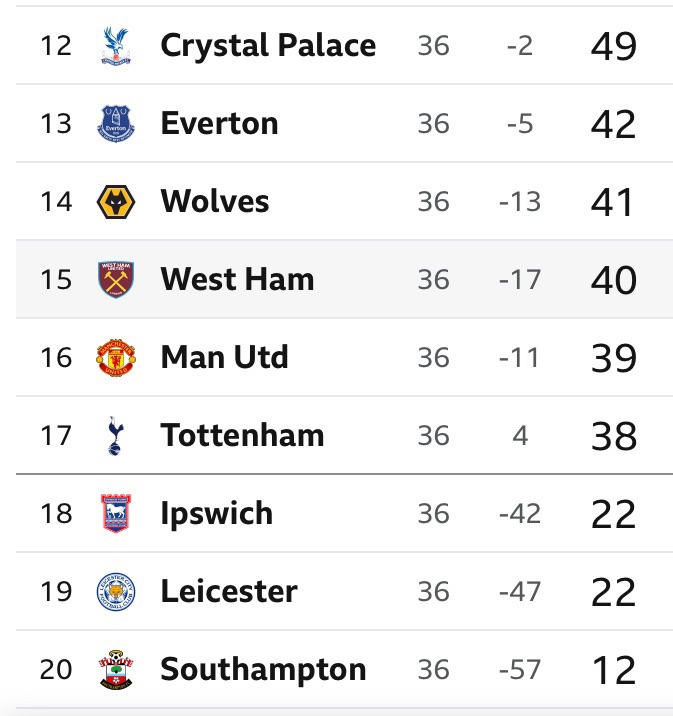Click the Wolves team name
673x716 pixels.
point(214,202)
